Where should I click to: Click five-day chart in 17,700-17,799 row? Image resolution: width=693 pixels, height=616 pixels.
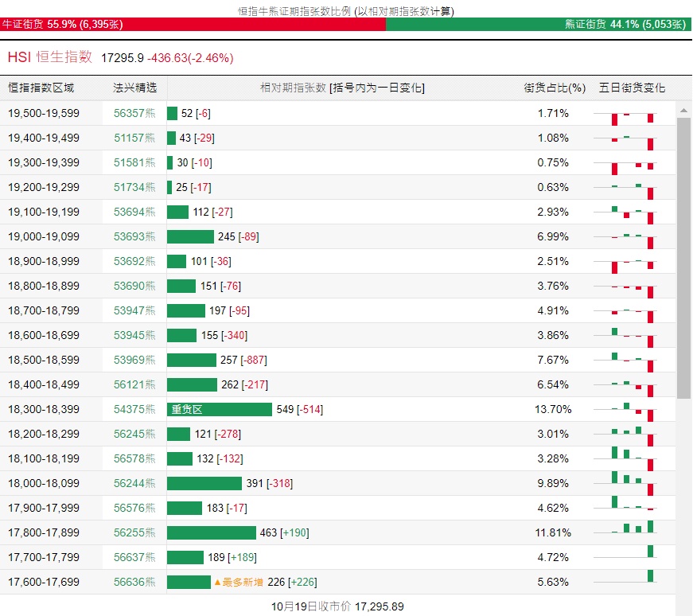click(633, 557)
